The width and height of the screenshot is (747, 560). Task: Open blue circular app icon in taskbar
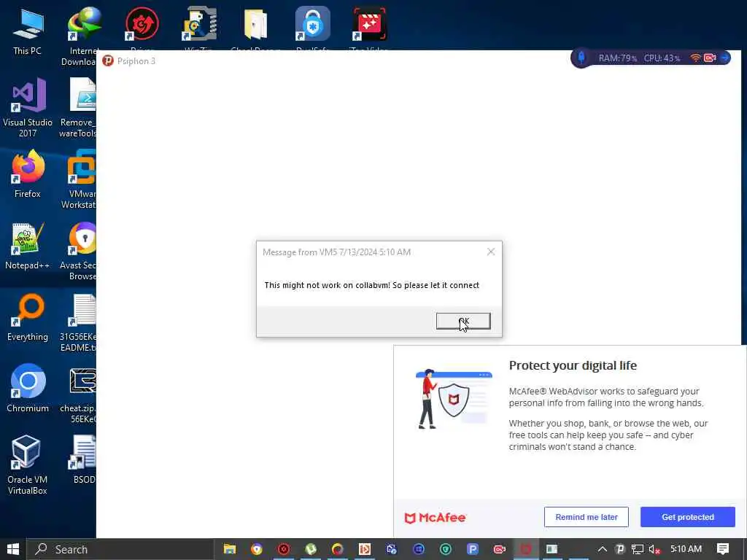coord(418,549)
